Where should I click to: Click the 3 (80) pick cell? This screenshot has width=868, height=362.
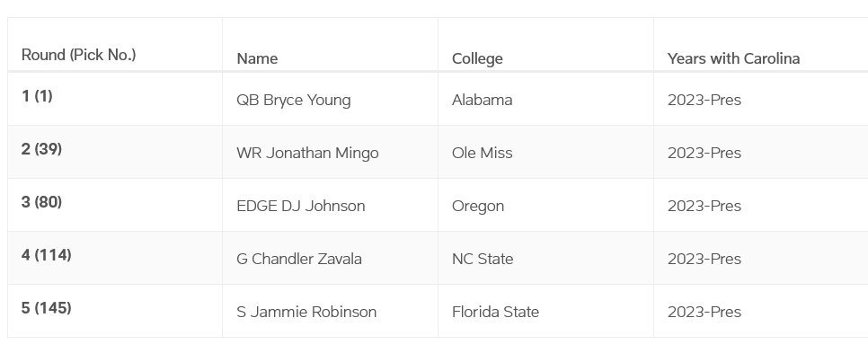point(41,202)
